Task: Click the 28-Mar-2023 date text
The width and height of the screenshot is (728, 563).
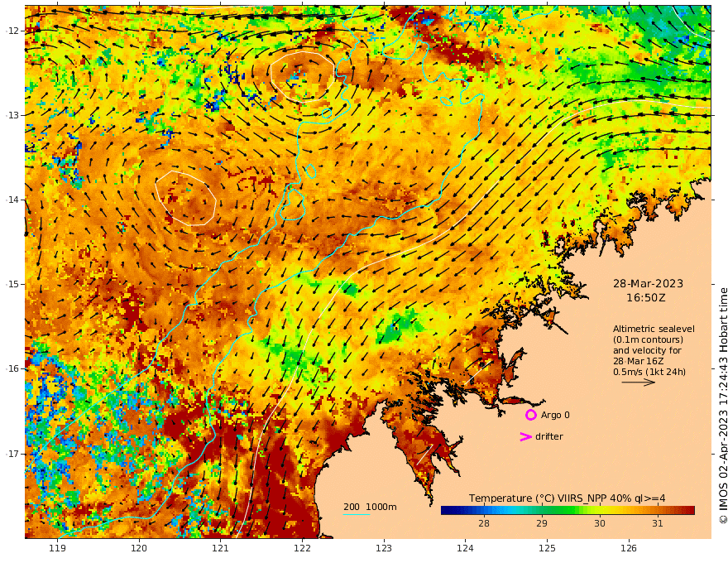Action: (648, 283)
